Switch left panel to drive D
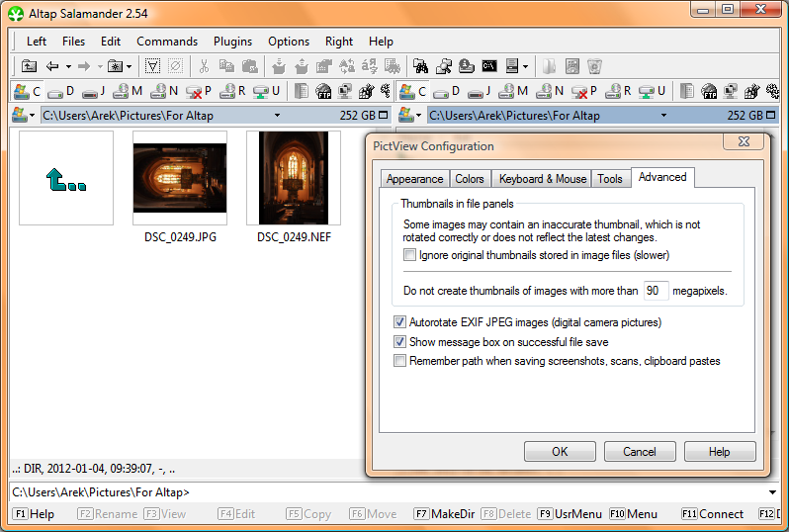This screenshot has width=789, height=532. pos(61,91)
